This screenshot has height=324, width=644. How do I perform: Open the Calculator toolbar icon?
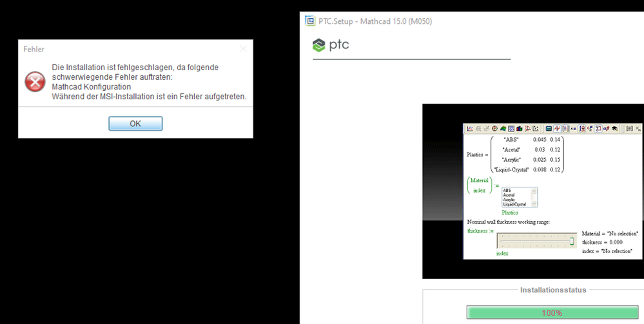coord(549,129)
